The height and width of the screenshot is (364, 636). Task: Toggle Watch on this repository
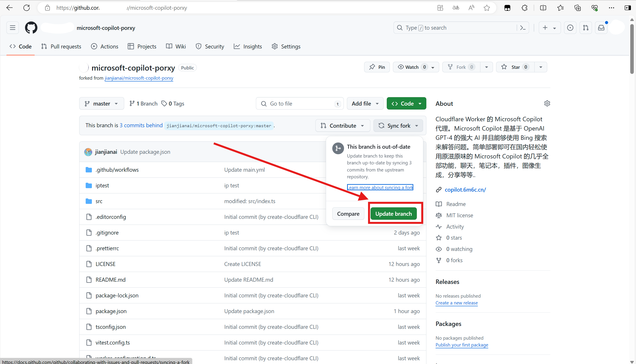[412, 67]
